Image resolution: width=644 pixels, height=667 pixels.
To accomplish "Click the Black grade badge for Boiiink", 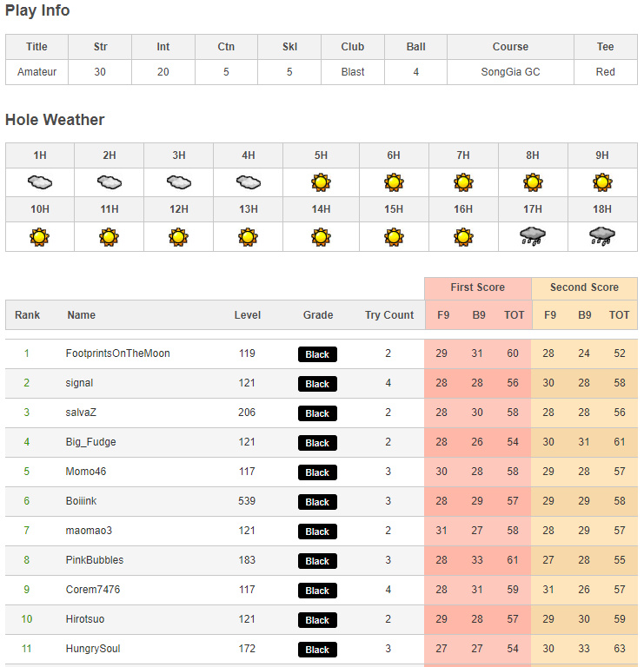I will pos(317,502).
